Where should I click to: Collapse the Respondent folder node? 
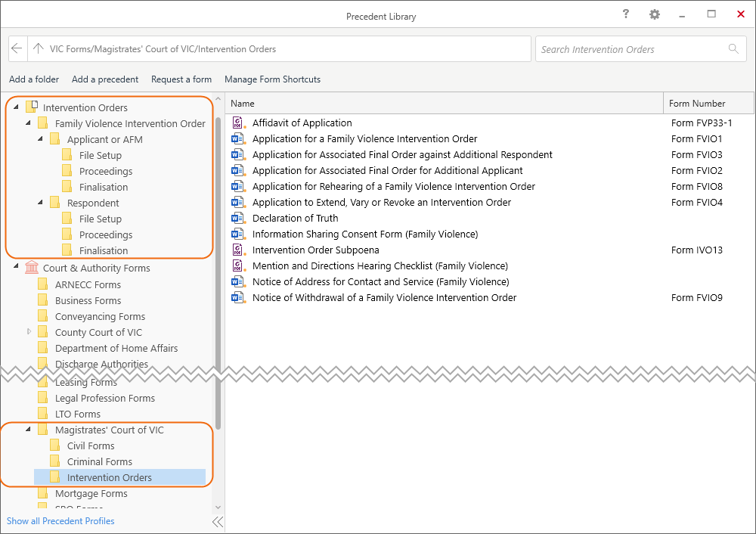[41, 203]
